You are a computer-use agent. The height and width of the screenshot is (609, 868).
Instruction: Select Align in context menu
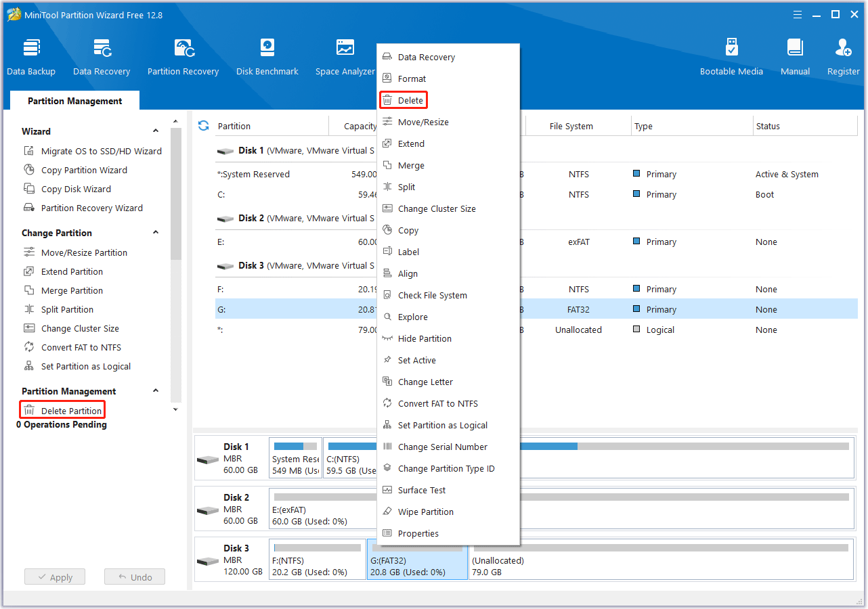pyautogui.click(x=448, y=274)
